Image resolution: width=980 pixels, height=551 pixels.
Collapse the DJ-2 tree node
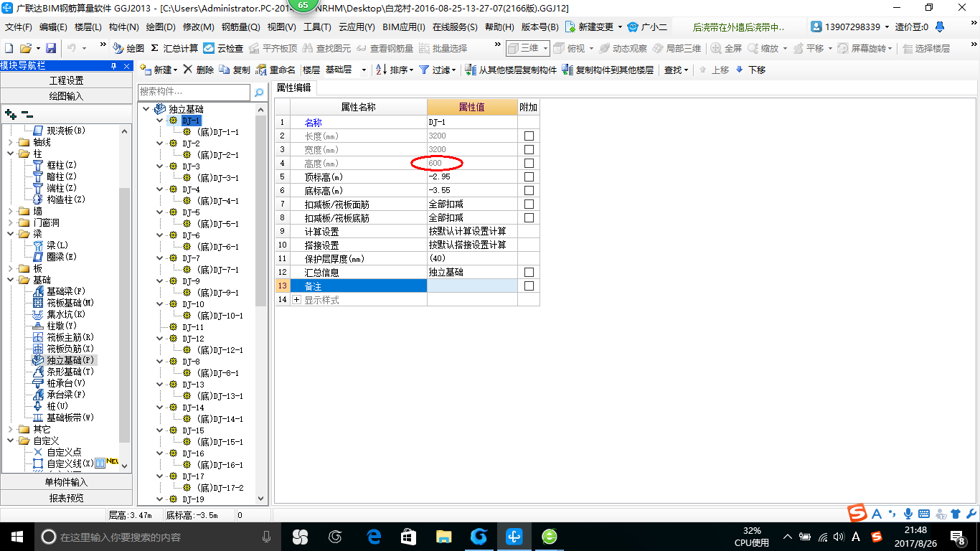(160, 143)
